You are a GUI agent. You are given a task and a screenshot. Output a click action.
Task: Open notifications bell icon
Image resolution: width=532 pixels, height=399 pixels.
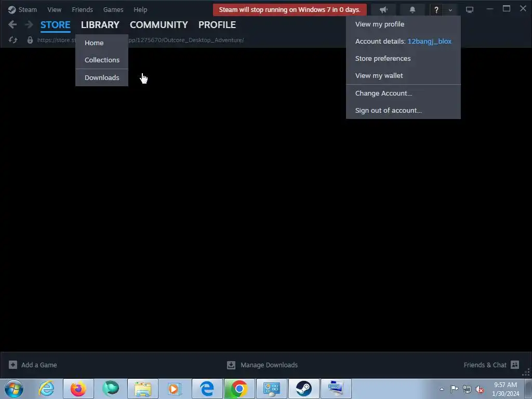coord(412,10)
